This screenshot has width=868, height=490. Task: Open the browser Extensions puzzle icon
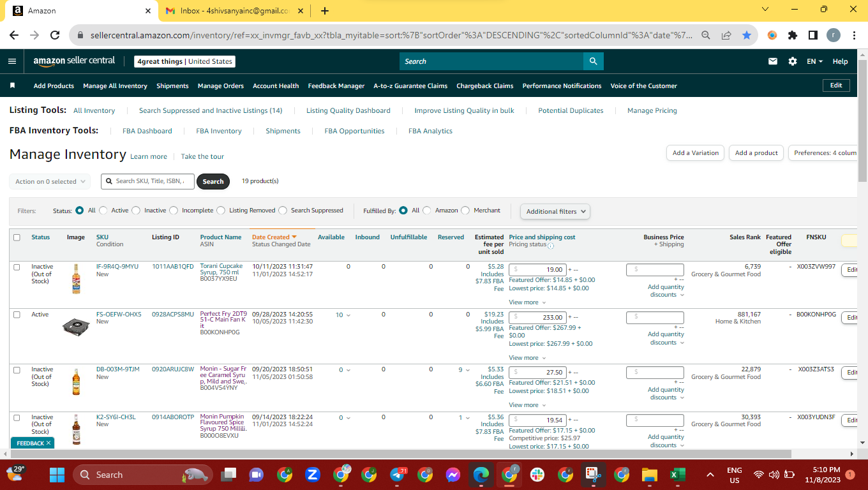793,36
